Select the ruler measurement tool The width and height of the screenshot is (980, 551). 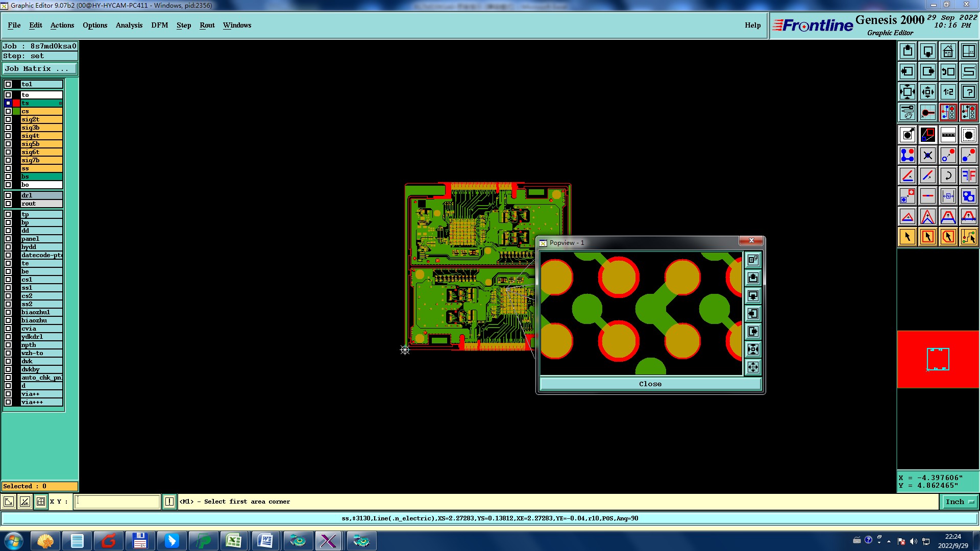coord(948,135)
